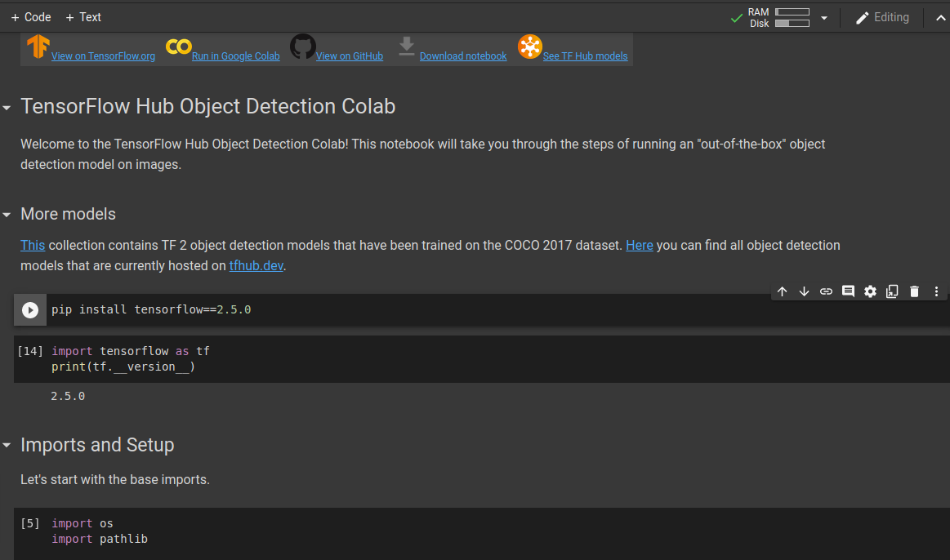The height and width of the screenshot is (560, 950).
Task: Collapse the Imports and Setup section
Action: pyautogui.click(x=7, y=446)
